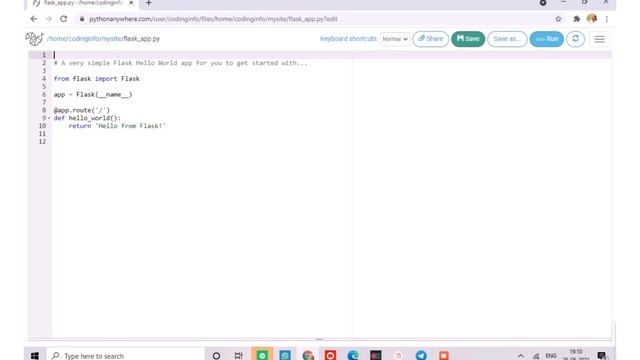This screenshot has height=360, width=640.
Task: Show hidden system tray icons
Action: pos(520,356)
